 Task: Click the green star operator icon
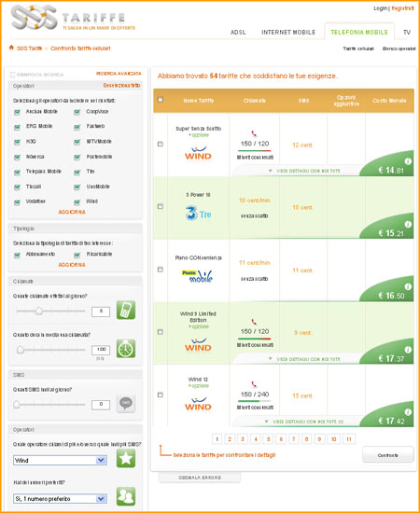pyautogui.click(x=126, y=458)
